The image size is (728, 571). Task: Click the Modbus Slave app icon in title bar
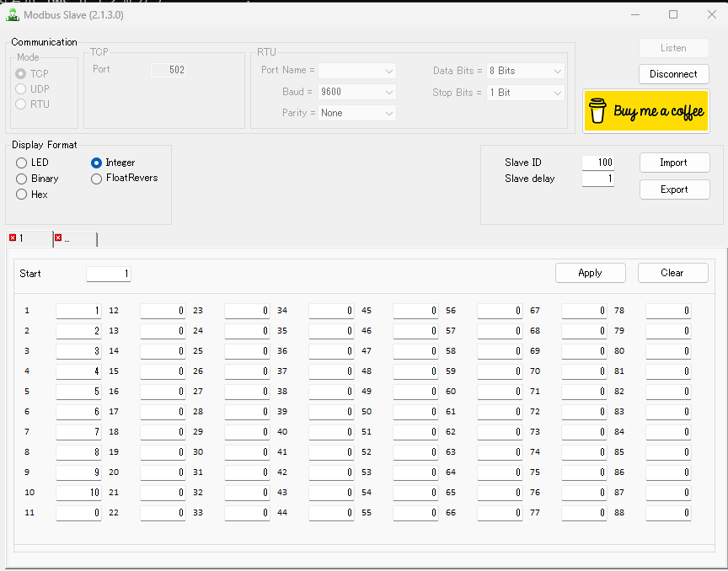[x=13, y=14]
